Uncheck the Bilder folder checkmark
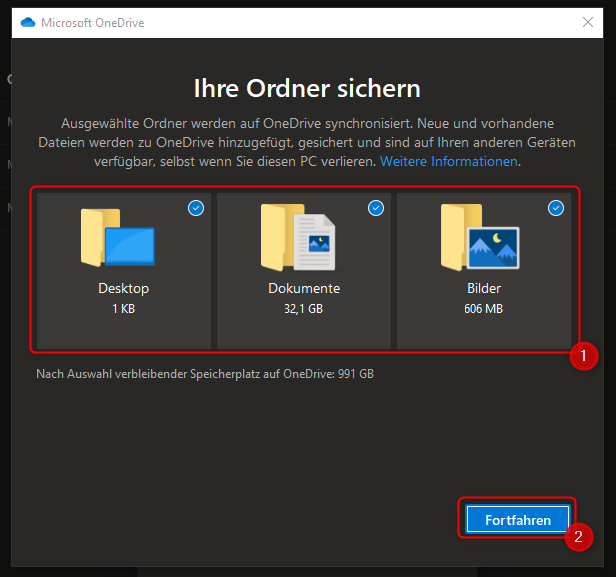 click(556, 208)
